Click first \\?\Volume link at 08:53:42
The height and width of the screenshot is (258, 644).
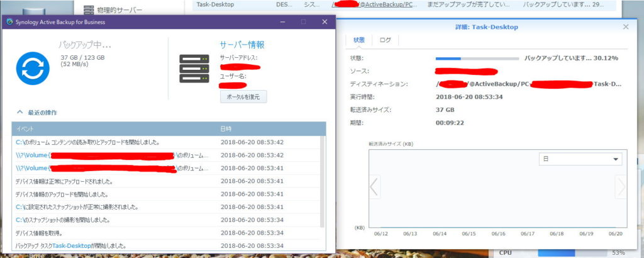(96, 155)
